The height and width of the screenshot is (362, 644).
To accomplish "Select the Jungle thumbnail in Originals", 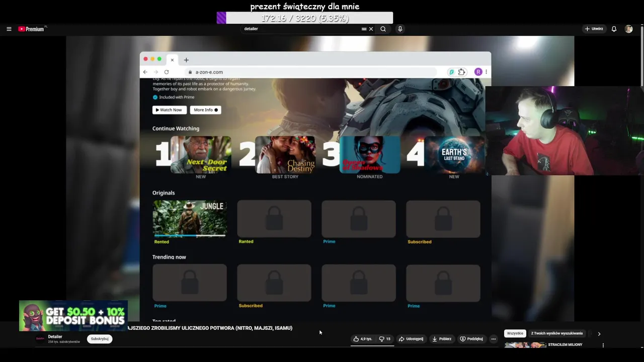I will click(x=190, y=218).
